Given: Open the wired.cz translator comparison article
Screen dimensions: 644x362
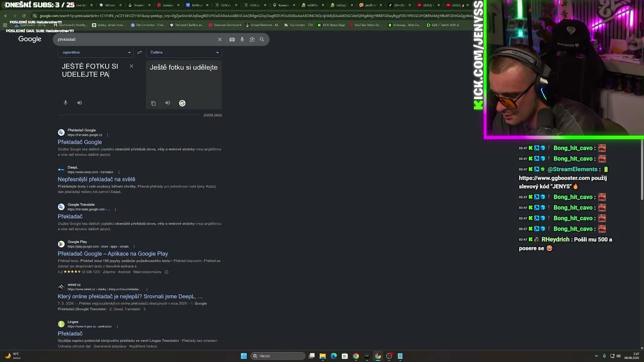Looking at the screenshot, I should (x=130, y=297).
